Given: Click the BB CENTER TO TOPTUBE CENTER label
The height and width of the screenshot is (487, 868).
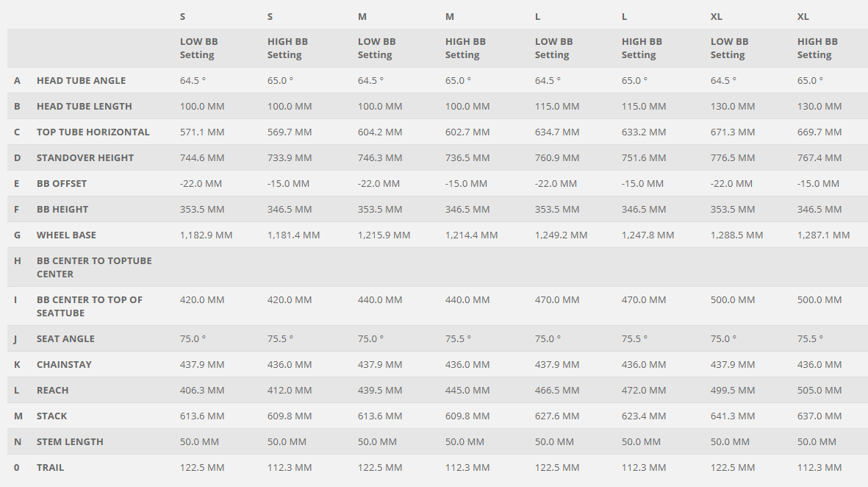Looking at the screenshot, I should tap(94, 267).
